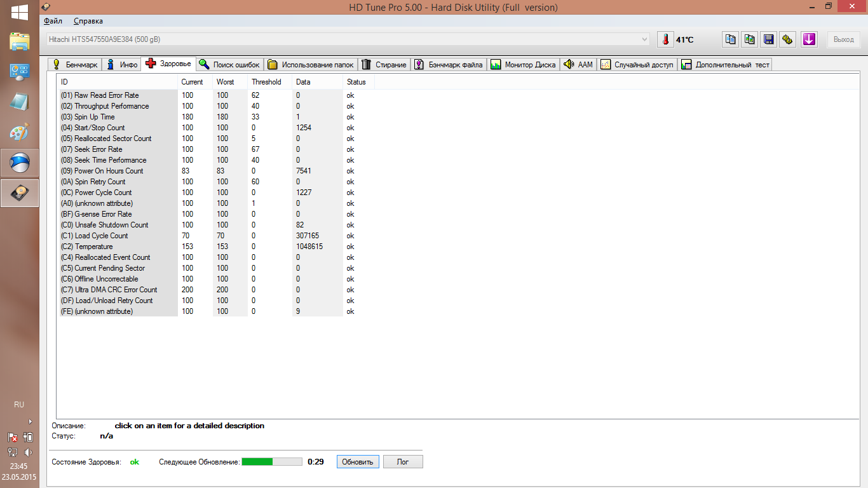Copy screenshot to clipboard icon
The image size is (868, 488).
point(750,39)
